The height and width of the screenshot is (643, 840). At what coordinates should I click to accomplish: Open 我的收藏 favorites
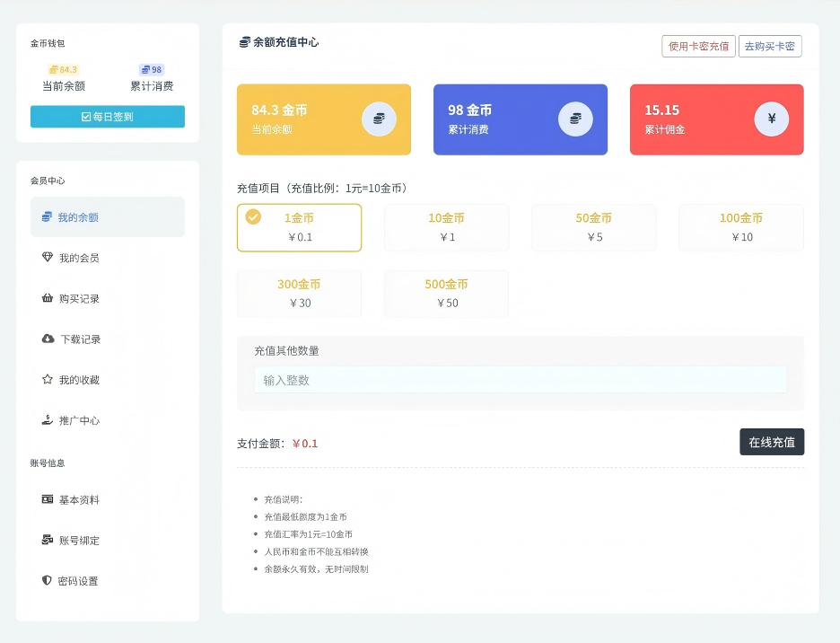click(107, 379)
